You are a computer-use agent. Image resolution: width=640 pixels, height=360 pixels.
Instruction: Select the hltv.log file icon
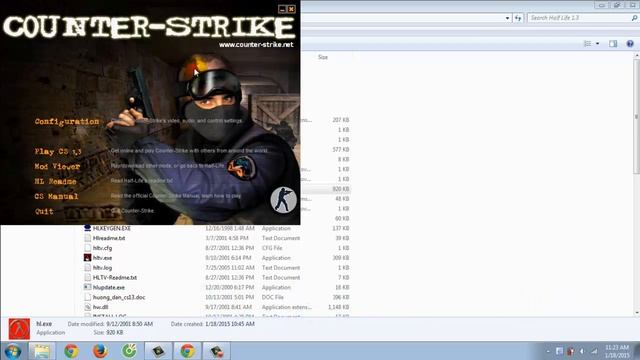click(87, 267)
